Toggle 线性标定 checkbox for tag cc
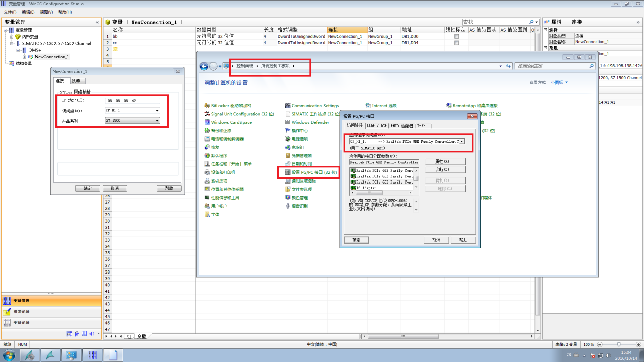This screenshot has width=644, height=362. pyautogui.click(x=457, y=43)
